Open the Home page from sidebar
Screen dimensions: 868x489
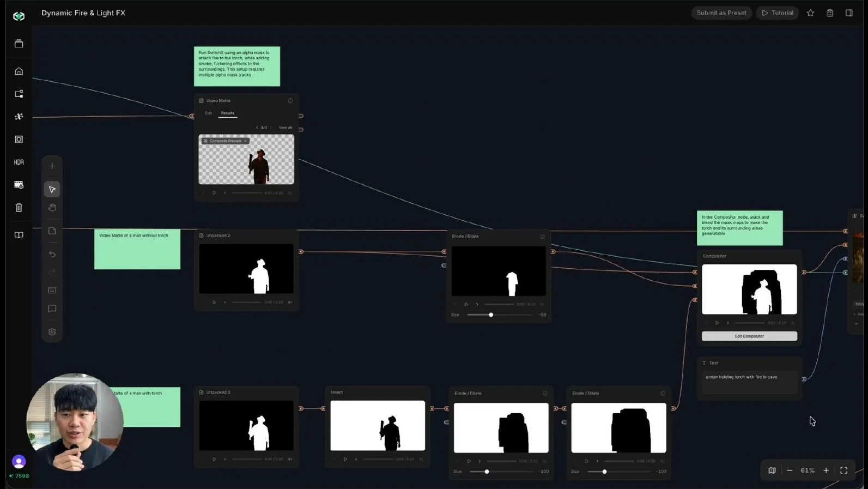[19, 71]
